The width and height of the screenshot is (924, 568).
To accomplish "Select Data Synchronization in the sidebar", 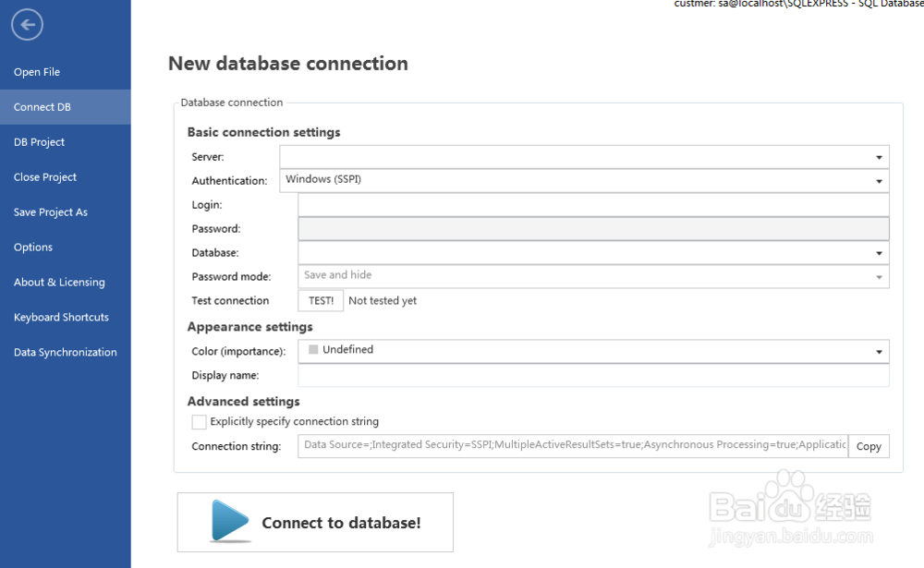I will tap(65, 352).
